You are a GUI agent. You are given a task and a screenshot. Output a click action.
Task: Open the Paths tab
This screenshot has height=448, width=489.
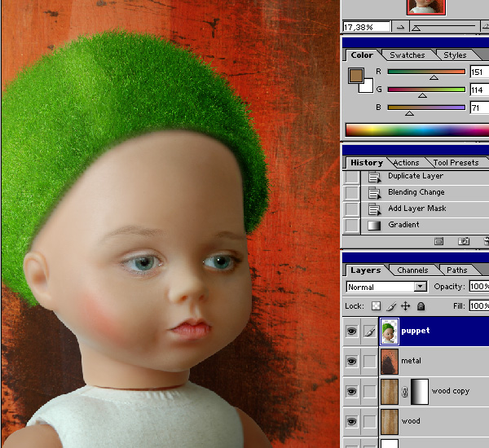tap(457, 270)
